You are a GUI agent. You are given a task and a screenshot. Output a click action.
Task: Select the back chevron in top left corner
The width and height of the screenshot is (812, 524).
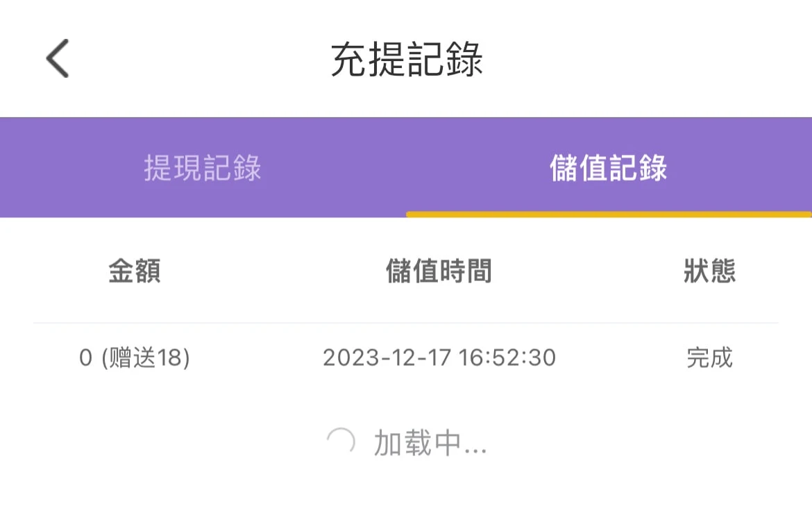tap(58, 59)
